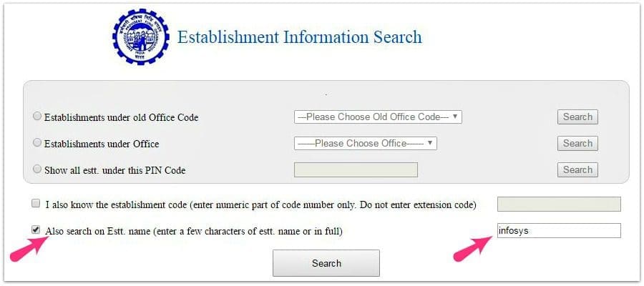Click the establishment code number input field

559,204
